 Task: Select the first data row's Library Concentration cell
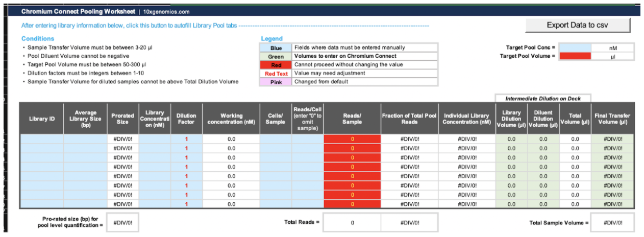pyautogui.click(x=155, y=139)
